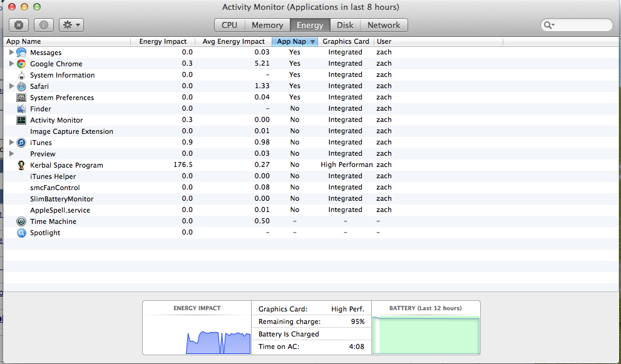Select the Google Chrome icon

coord(21,64)
